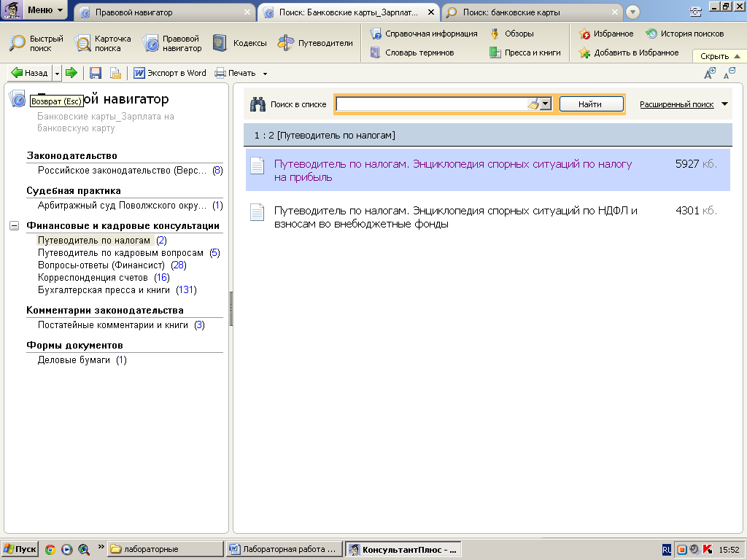Click the RU language indicator in tray
The width and height of the screenshot is (747, 560).
pyautogui.click(x=667, y=550)
